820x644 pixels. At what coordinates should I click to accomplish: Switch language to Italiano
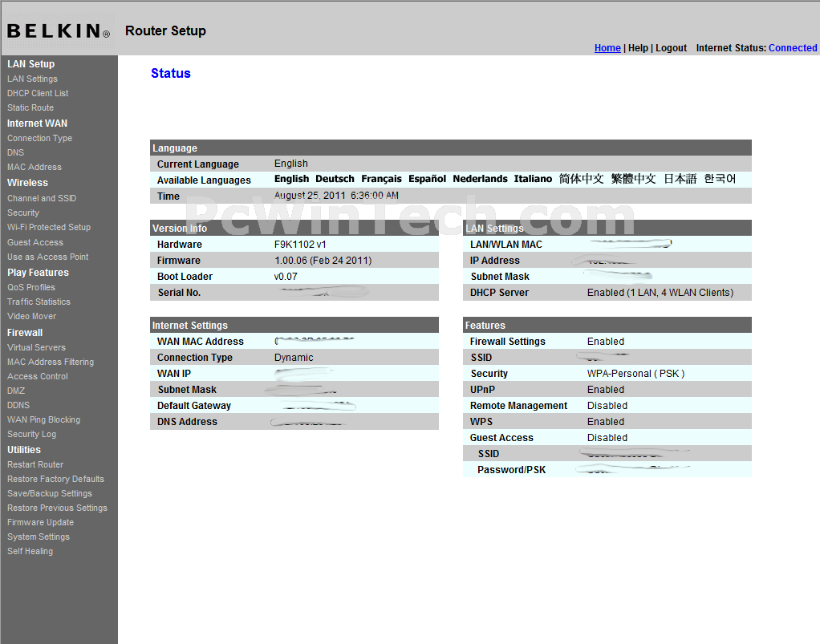click(x=533, y=180)
